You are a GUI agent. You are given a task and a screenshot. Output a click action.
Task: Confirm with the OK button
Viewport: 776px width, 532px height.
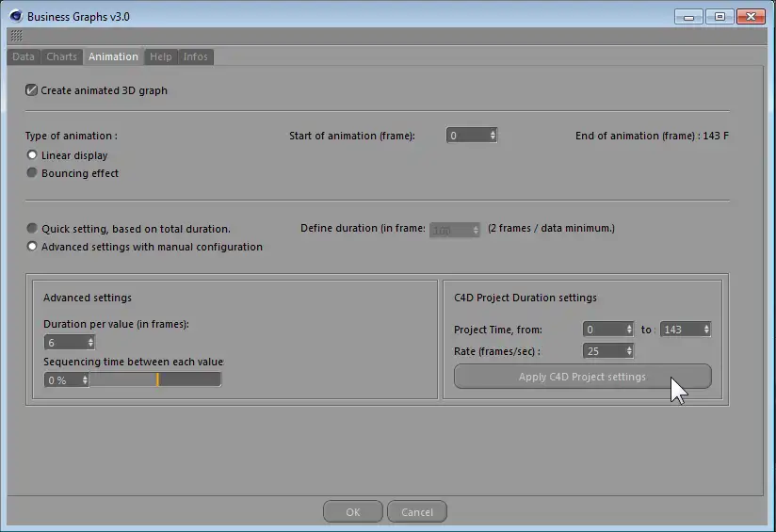pos(353,511)
